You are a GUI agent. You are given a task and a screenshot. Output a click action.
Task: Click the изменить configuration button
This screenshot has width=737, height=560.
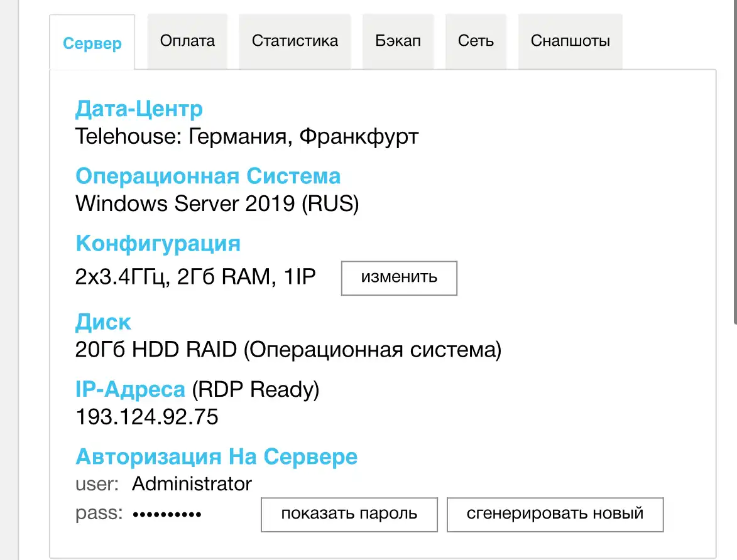pyautogui.click(x=399, y=278)
